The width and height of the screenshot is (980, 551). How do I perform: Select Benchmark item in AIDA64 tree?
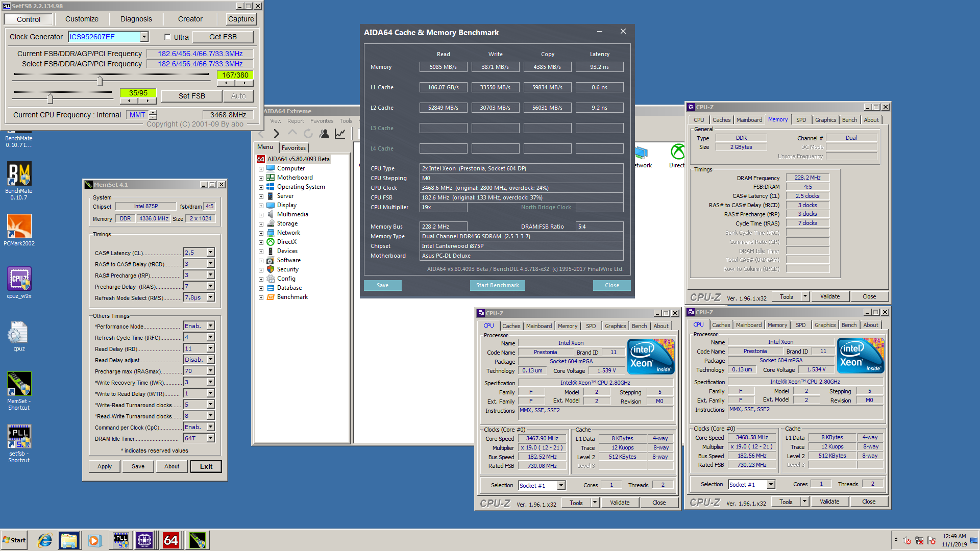[292, 297]
